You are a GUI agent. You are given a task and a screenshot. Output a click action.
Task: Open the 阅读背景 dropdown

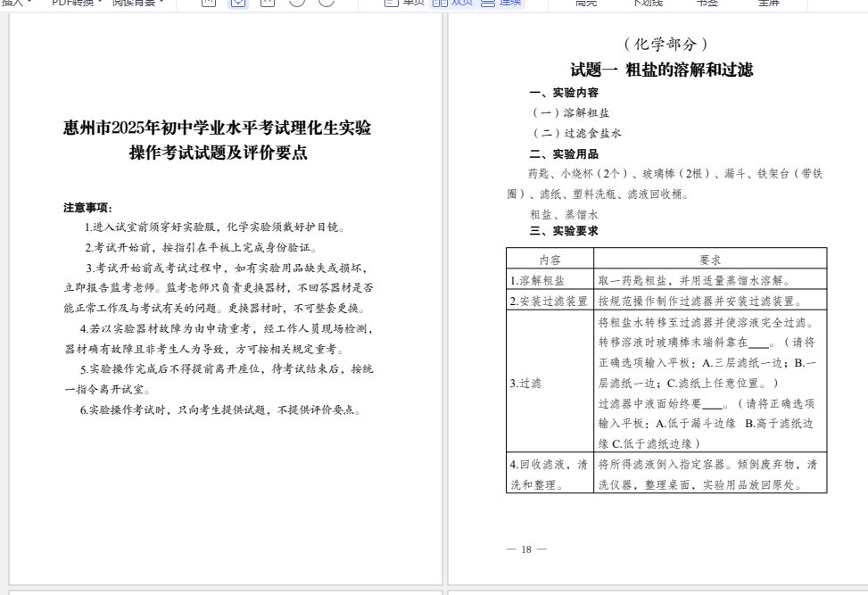click(x=138, y=3)
